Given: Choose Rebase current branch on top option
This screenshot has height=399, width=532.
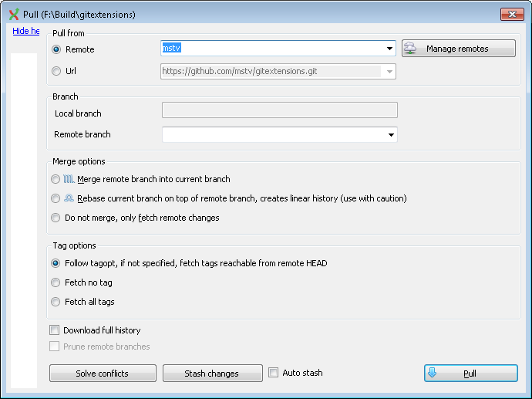Looking at the screenshot, I should pos(56,198).
